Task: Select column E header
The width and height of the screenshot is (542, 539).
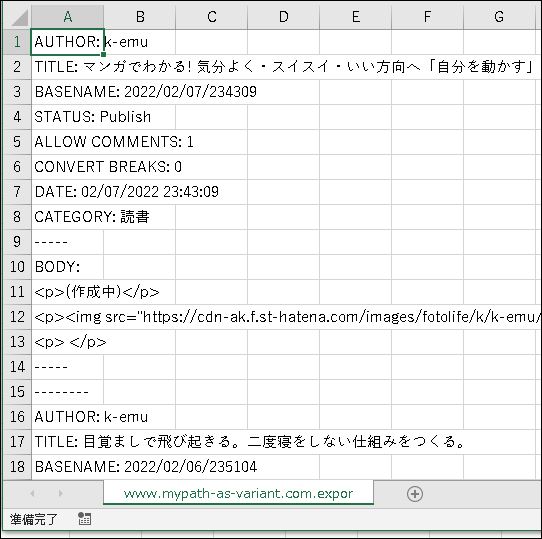Action: 355,17
